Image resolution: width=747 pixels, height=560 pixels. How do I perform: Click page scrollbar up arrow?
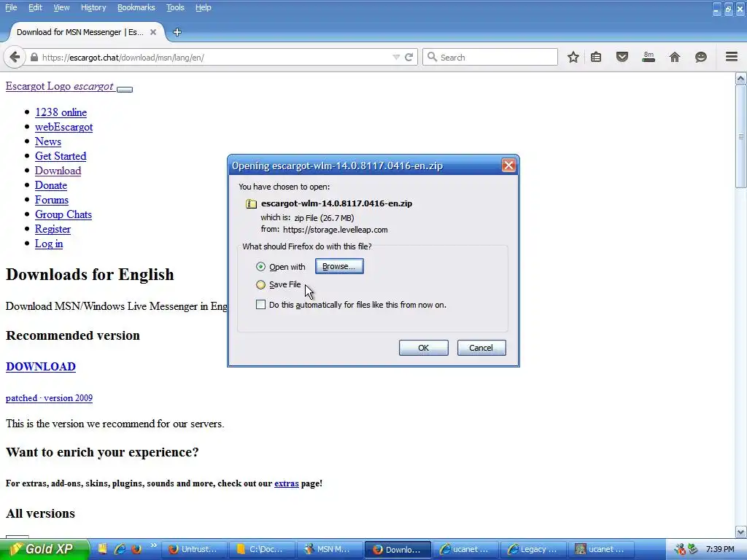(x=741, y=78)
